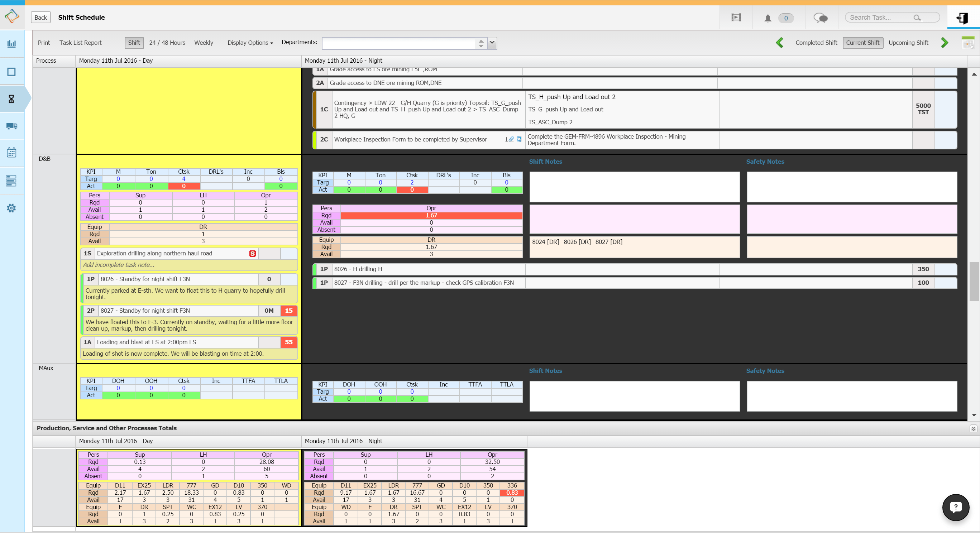Open the Display Options dropdown
980x533 pixels.
tap(250, 43)
